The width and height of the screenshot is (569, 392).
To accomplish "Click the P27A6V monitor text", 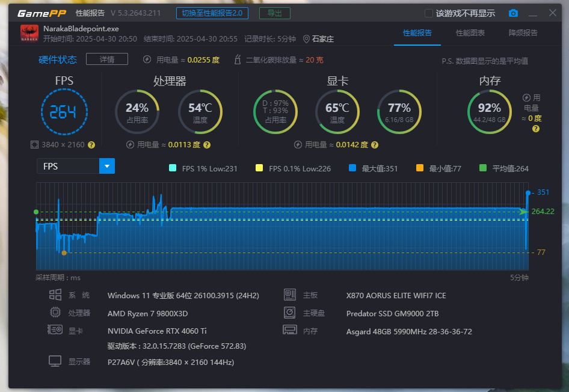I will point(171,363).
